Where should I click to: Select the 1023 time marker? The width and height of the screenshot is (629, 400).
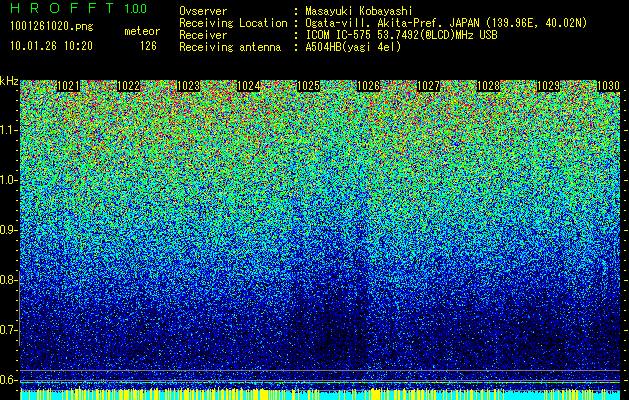tap(188, 86)
